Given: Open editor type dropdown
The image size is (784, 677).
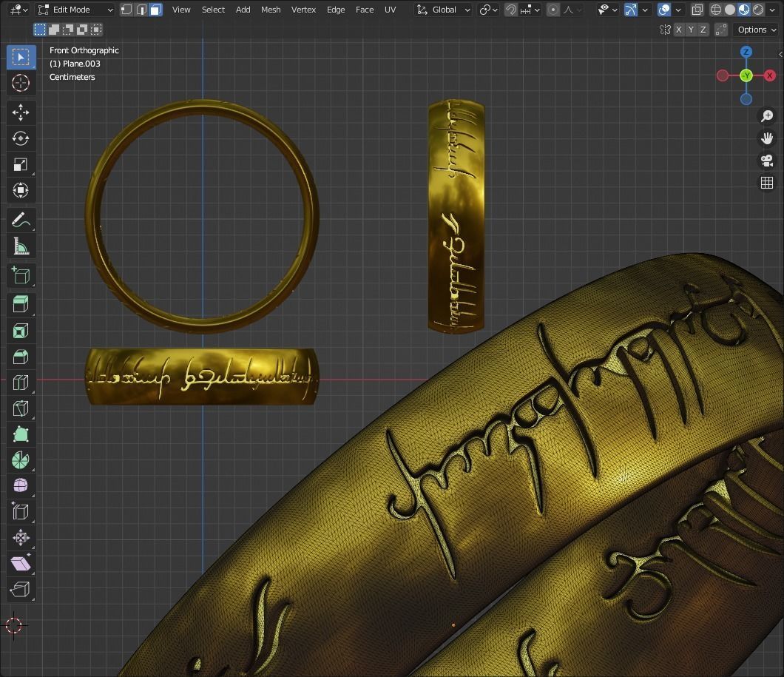Looking at the screenshot, I should click(x=18, y=10).
